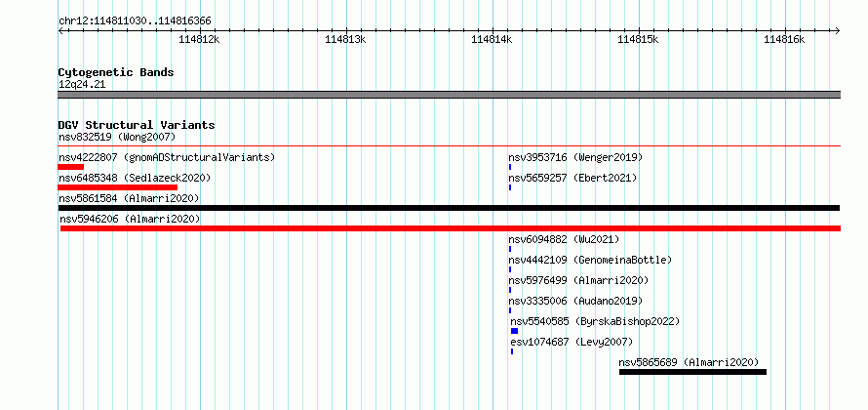868x410 pixels.
Task: Click the gray 12q24.21 cytogenetic band bar
Action: tap(450, 95)
